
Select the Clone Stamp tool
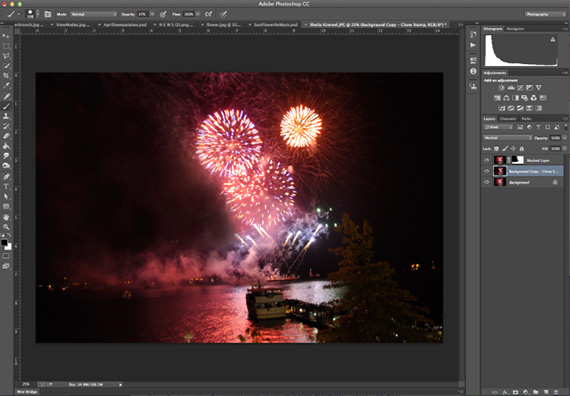point(6,116)
